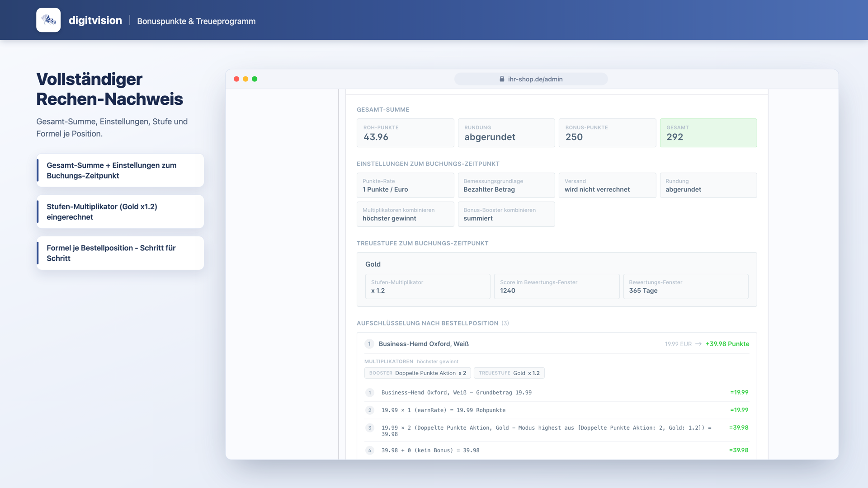Select the Gesamt-Summe + Einstellungen feature card
This screenshot has height=488, width=868.
click(x=120, y=170)
